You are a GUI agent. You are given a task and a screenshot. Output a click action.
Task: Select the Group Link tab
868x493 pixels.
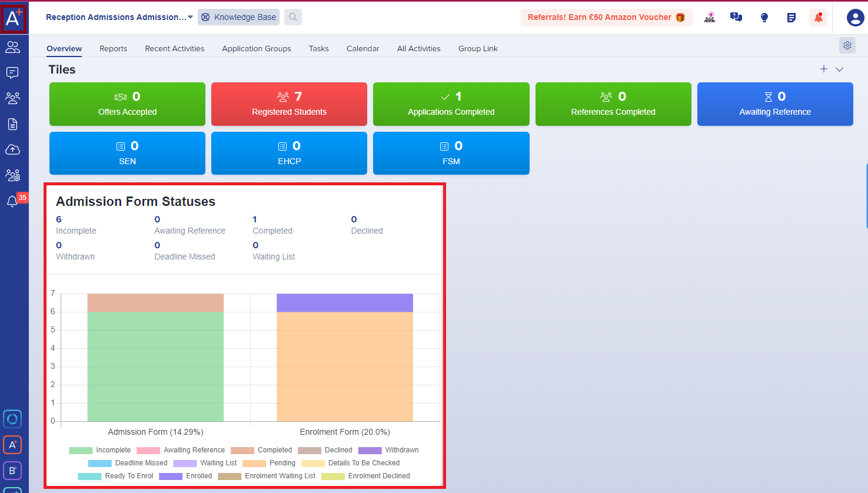(478, 49)
